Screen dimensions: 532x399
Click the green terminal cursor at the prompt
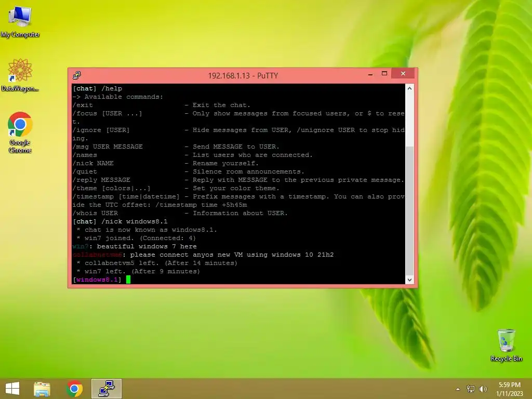pyautogui.click(x=128, y=280)
